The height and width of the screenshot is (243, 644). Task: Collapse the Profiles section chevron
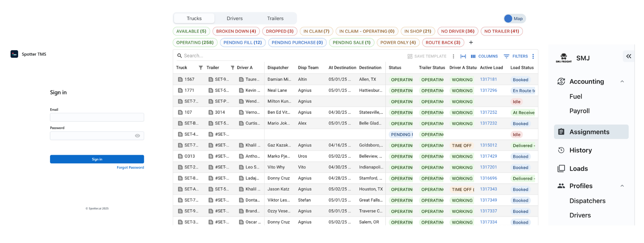coord(622,186)
